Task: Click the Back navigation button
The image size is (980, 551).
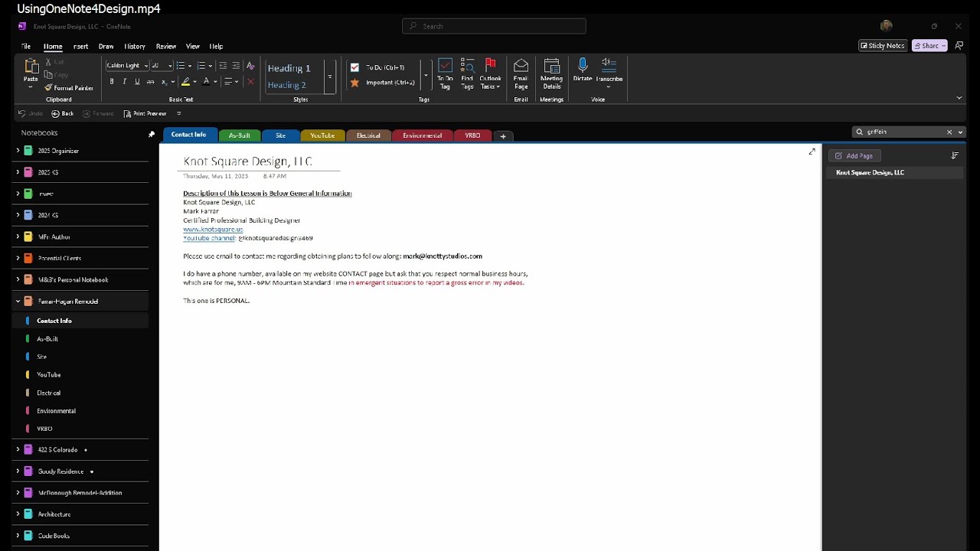Action: click(63, 114)
